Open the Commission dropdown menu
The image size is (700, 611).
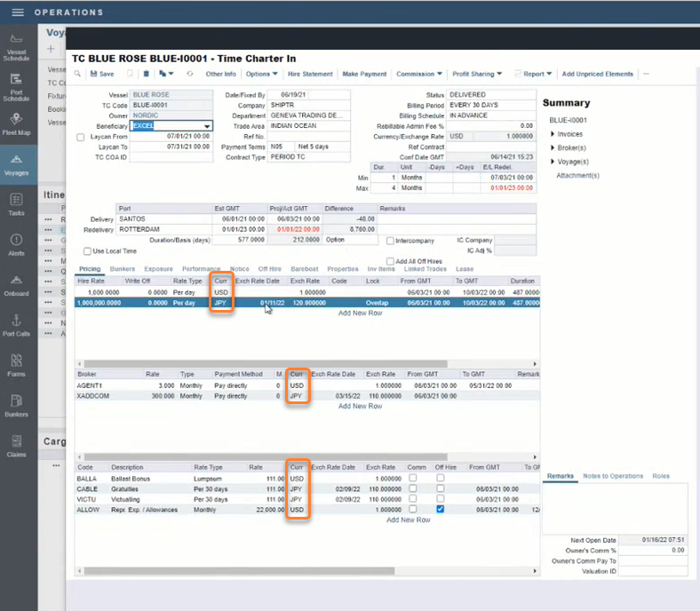tap(418, 74)
